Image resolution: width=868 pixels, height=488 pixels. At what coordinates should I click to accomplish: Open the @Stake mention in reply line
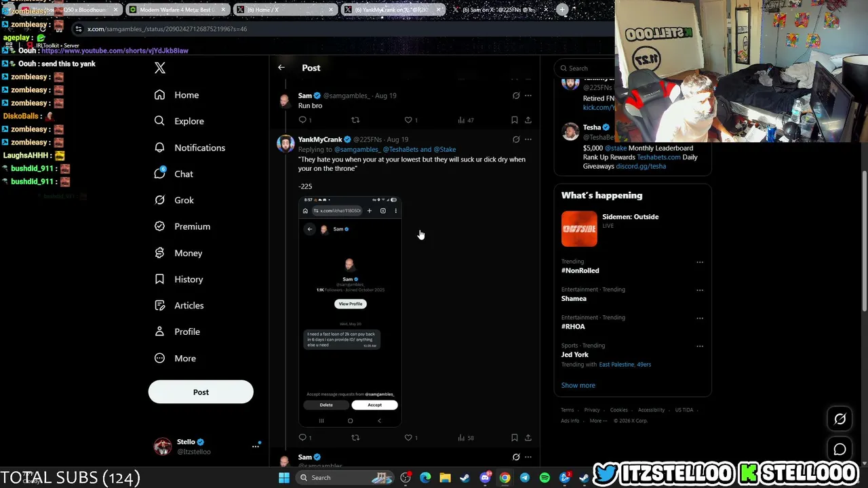tap(445, 149)
